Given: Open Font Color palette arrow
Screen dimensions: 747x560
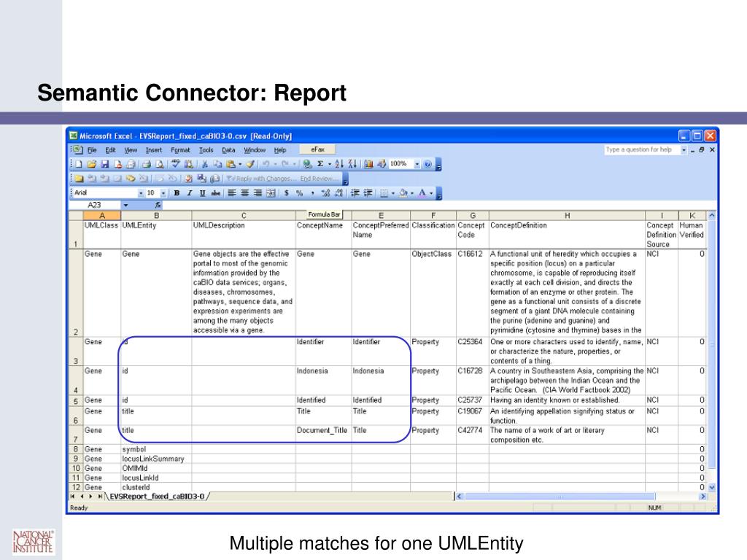Looking at the screenshot, I should [431, 192].
